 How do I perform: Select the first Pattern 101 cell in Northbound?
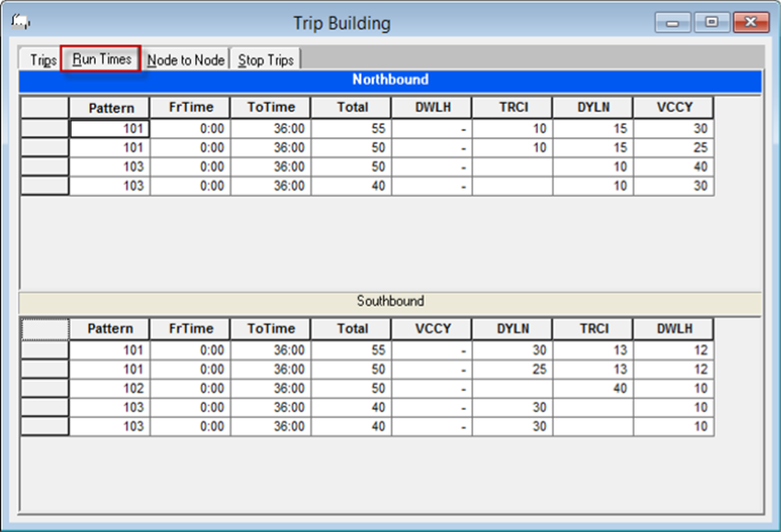point(110,129)
